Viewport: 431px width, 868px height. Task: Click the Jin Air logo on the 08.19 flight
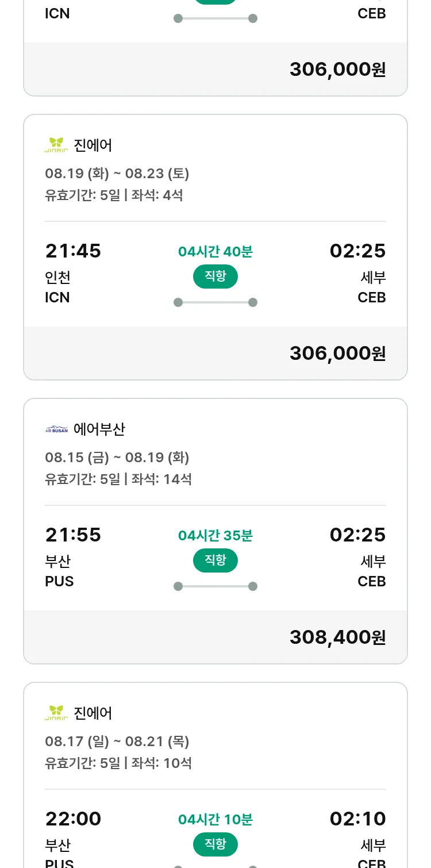tap(56, 145)
